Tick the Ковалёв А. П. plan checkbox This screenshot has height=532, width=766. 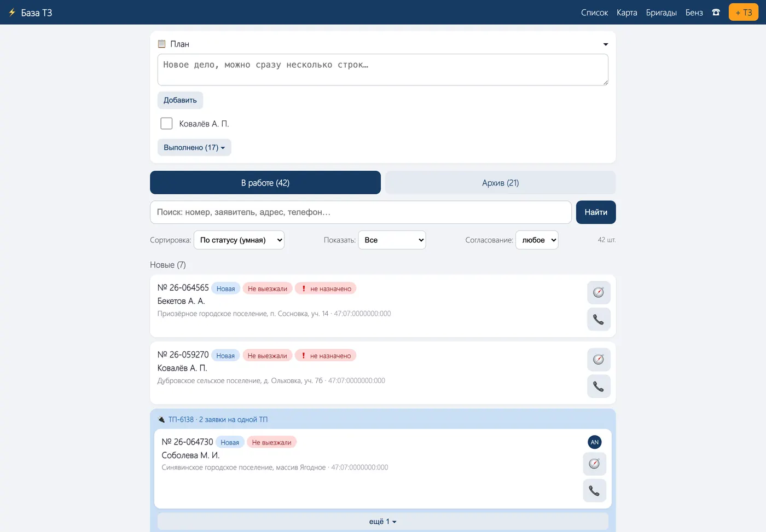[x=166, y=124]
